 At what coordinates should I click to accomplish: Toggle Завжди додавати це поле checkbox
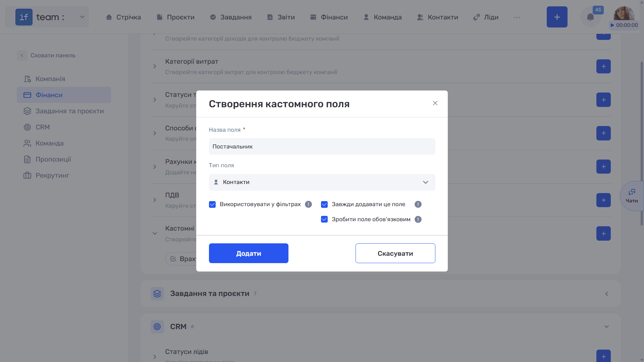(x=324, y=204)
